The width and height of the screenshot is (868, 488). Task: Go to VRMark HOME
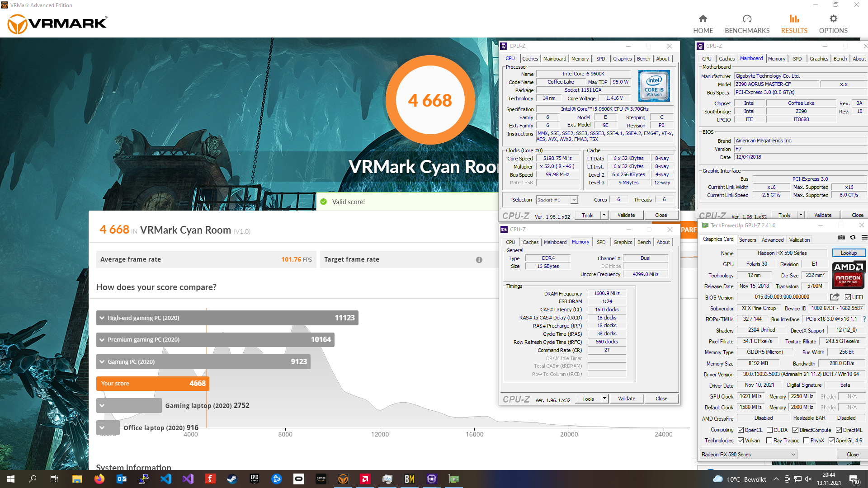(703, 24)
